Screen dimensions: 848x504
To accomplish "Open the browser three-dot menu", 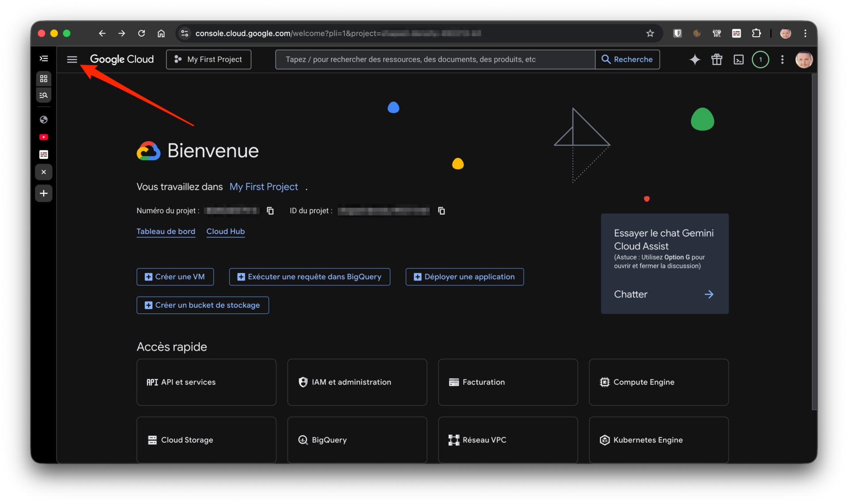I will pos(805,33).
